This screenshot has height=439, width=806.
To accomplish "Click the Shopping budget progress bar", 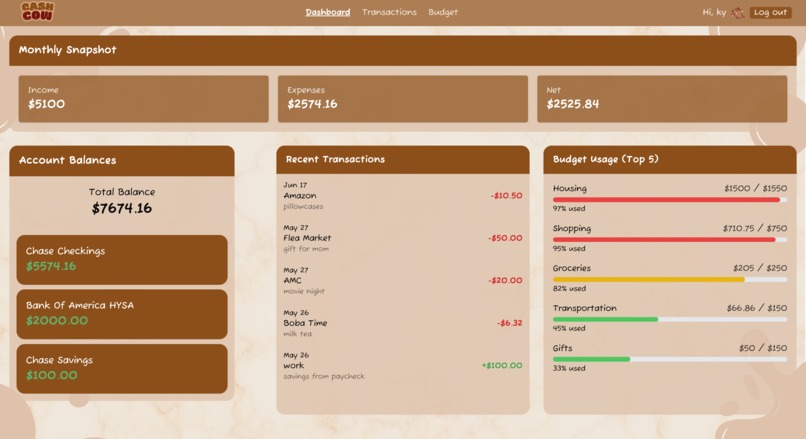I will click(x=670, y=240).
